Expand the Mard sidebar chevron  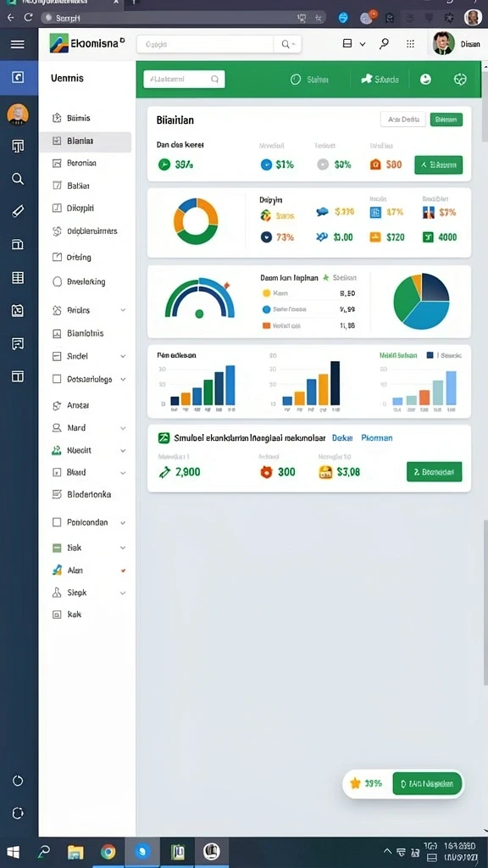pyautogui.click(x=123, y=428)
